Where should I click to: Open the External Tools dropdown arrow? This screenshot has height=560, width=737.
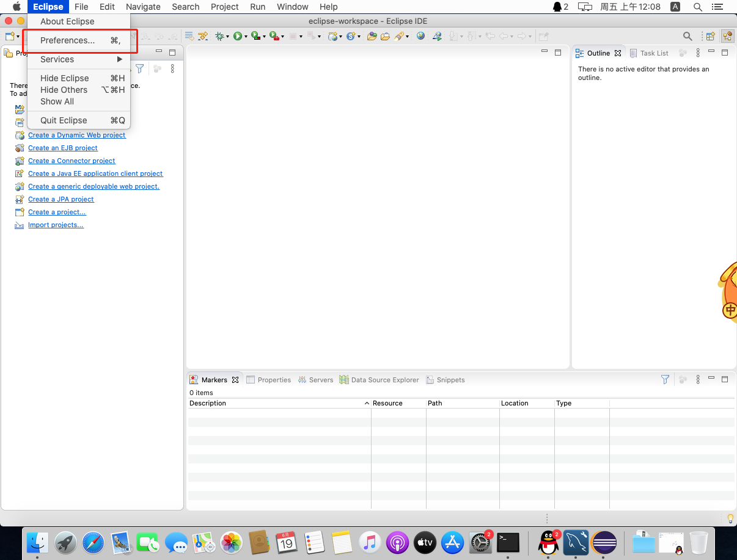(x=282, y=37)
